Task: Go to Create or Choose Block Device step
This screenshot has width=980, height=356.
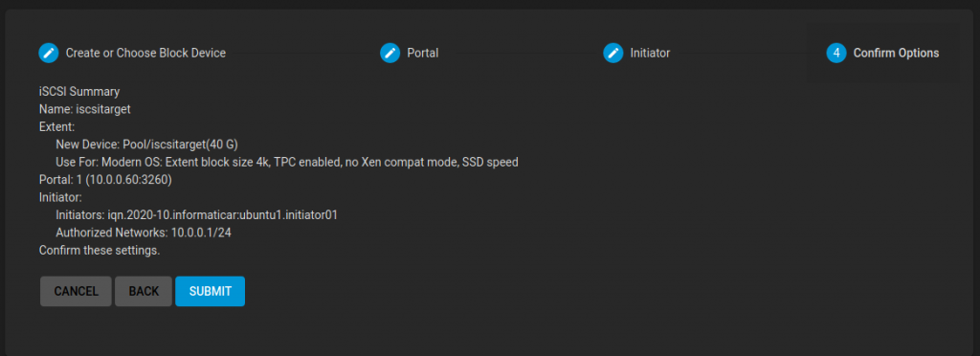Action: [x=145, y=53]
